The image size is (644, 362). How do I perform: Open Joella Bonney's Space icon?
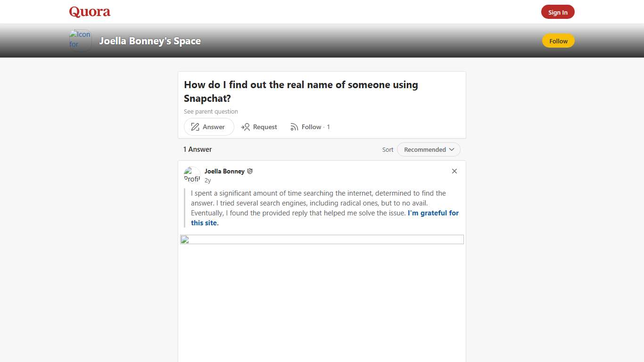click(x=80, y=41)
